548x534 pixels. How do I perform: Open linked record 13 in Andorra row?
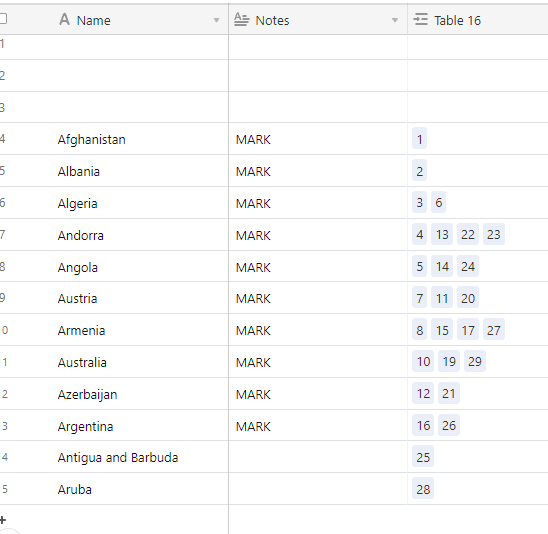(442, 234)
